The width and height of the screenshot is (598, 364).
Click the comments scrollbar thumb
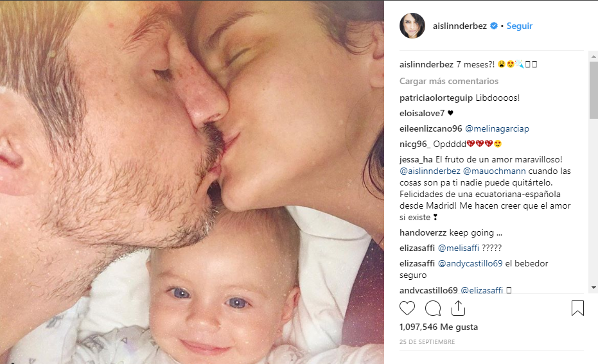(594, 90)
